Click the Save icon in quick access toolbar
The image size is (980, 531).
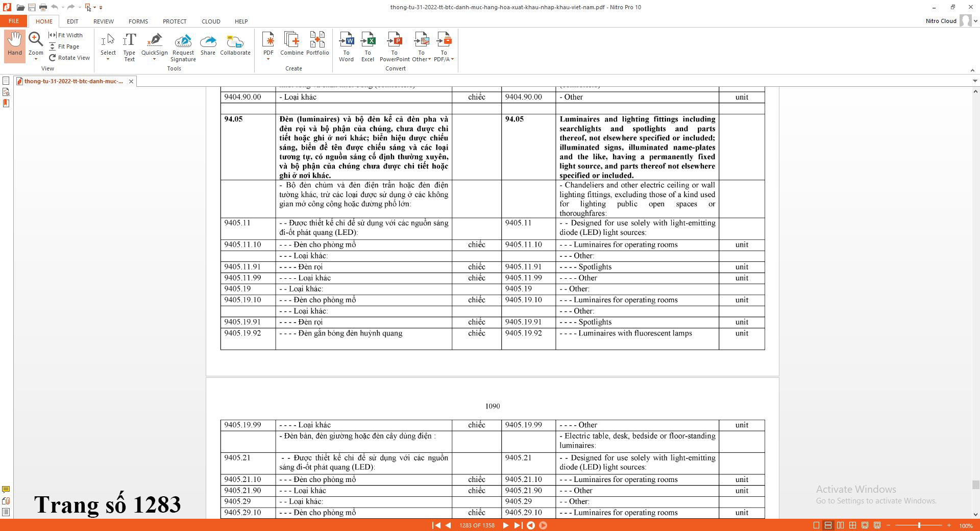32,7
